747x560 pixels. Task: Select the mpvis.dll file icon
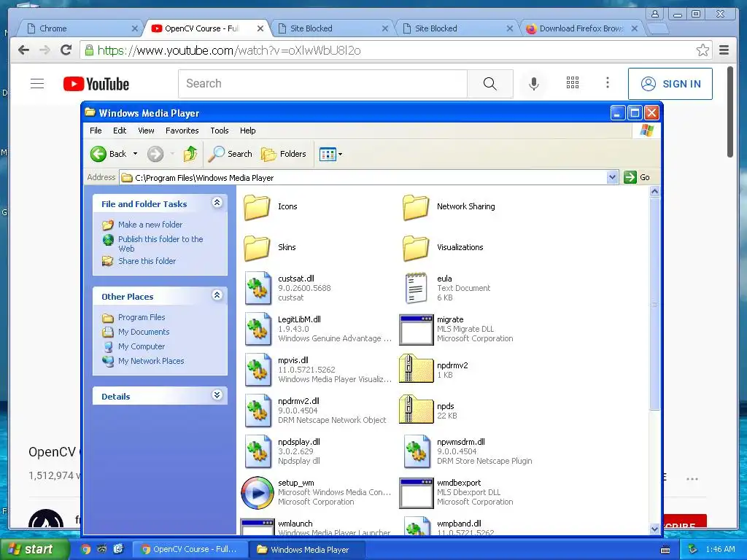tap(258, 370)
